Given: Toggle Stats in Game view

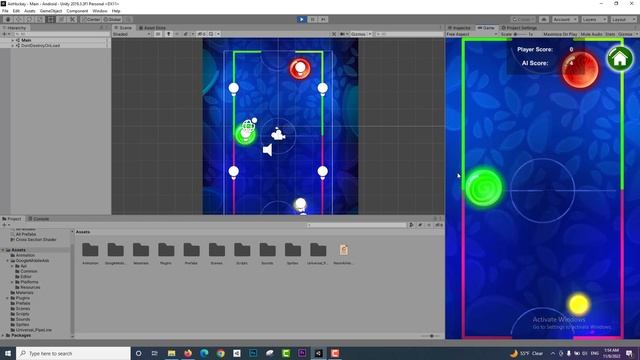Looking at the screenshot, I should pyautogui.click(x=610, y=34).
